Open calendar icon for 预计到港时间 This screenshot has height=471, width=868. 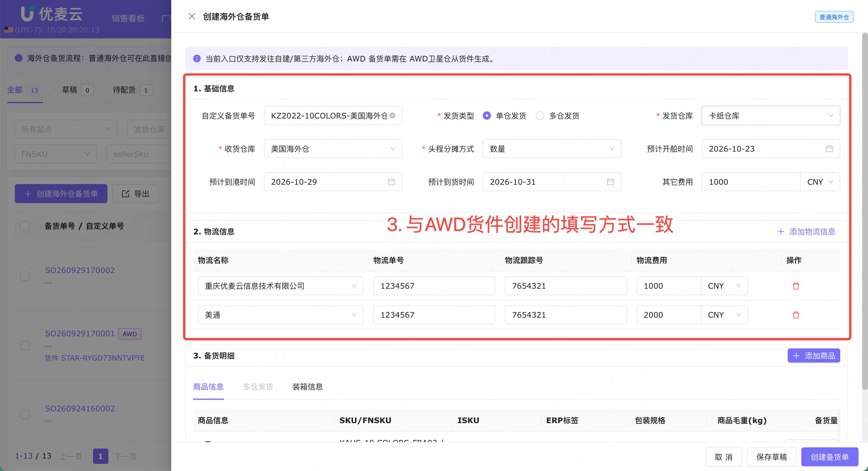(391, 182)
